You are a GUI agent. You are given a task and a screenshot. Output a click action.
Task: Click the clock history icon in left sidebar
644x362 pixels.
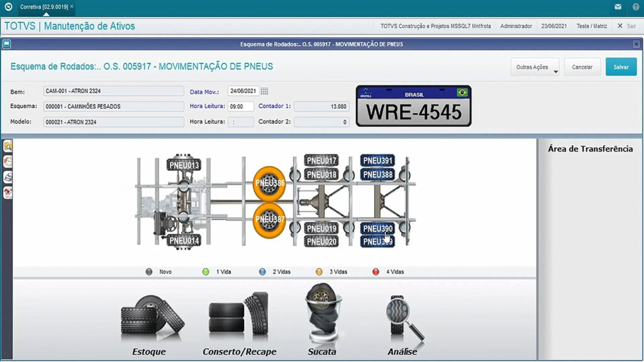pos(8,162)
